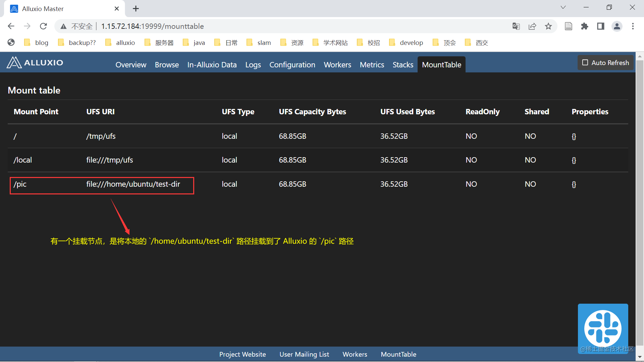Open the backup?? bookmark folder
644x362 pixels.
pyautogui.click(x=77, y=43)
